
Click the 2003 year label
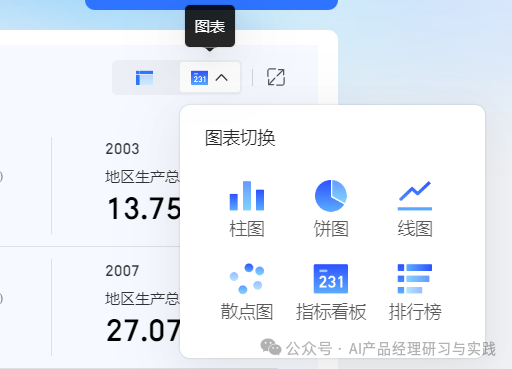click(x=122, y=149)
